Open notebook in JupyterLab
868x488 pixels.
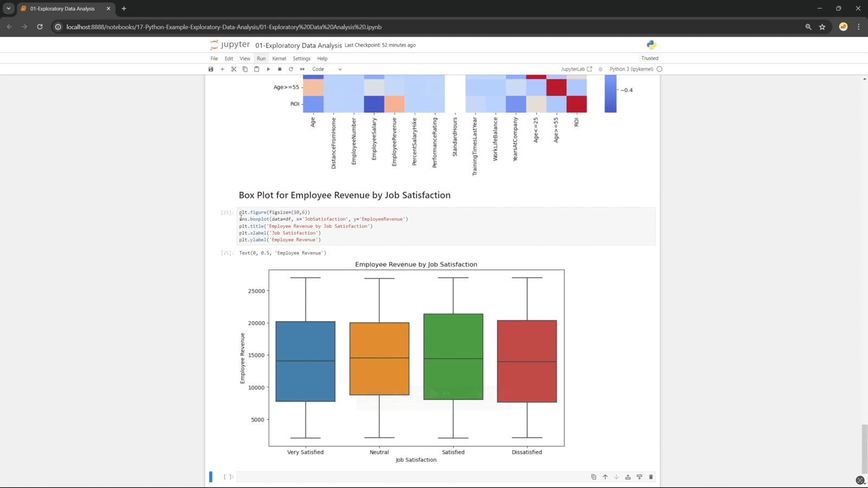576,69
